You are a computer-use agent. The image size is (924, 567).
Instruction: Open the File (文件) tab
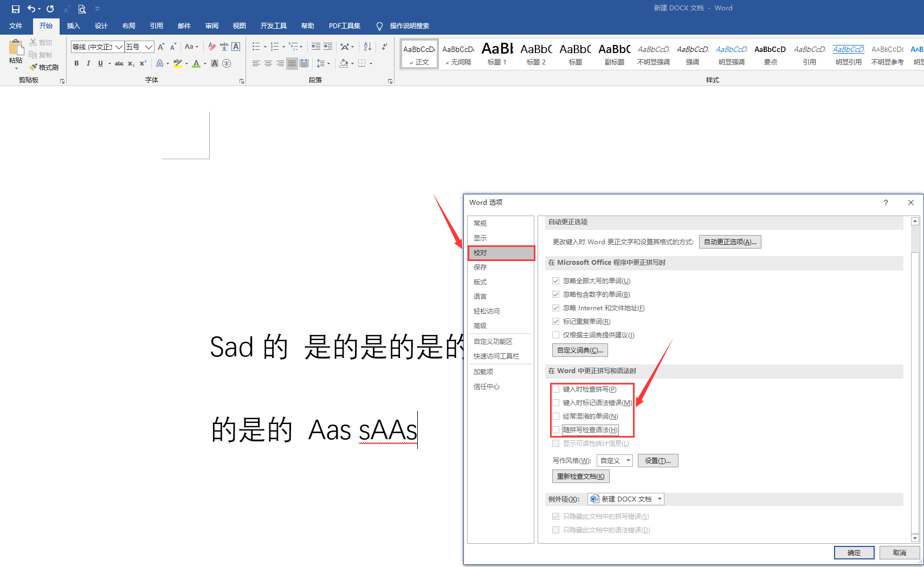coord(16,26)
